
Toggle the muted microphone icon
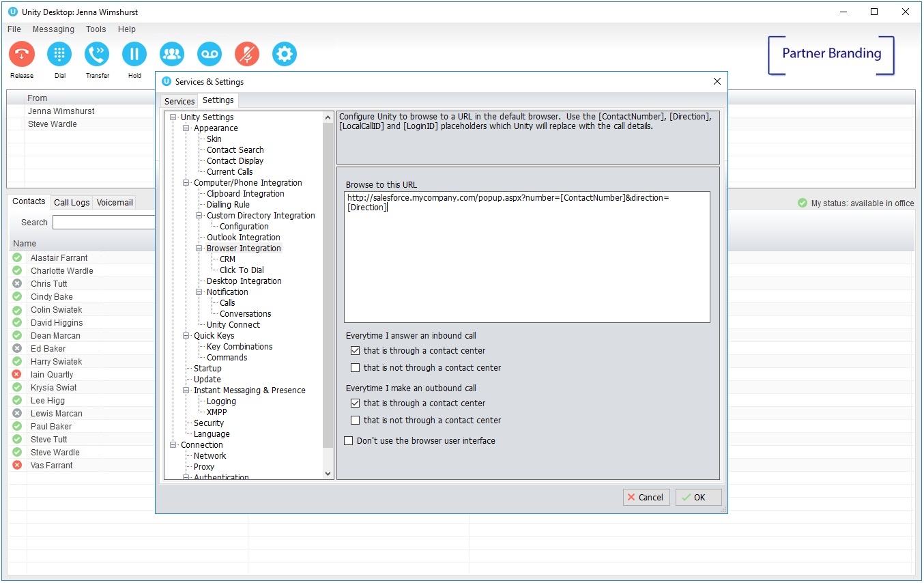coord(247,54)
